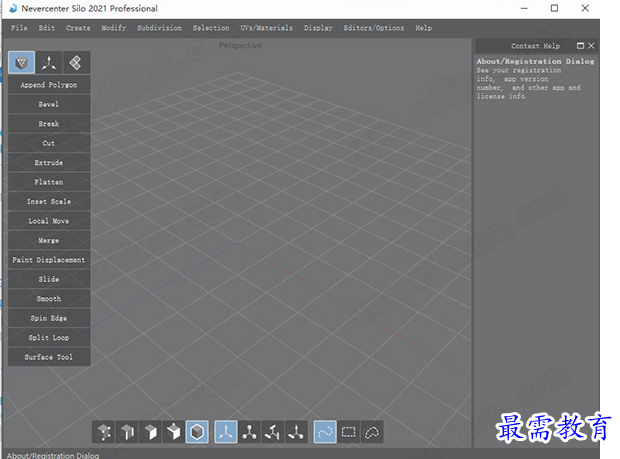Image resolution: width=620 pixels, height=459 pixels.
Task: Activate the second manipulator mode icon
Action: tap(249, 432)
